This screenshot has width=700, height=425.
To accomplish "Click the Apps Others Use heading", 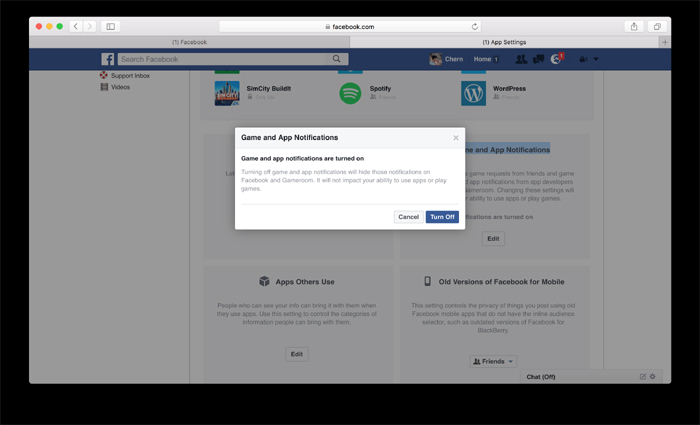I will point(305,282).
